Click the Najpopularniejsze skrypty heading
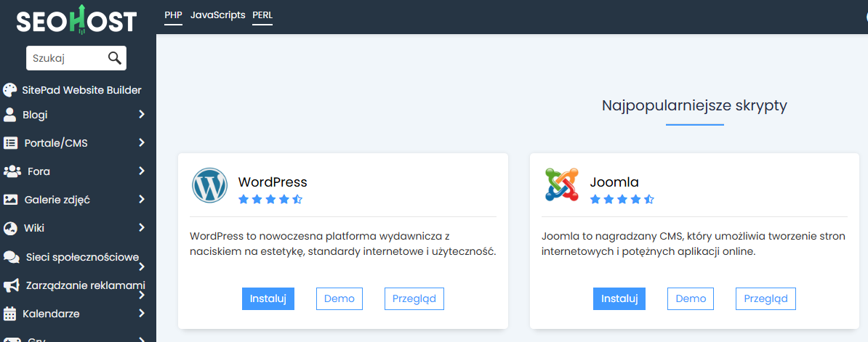The image size is (868, 342). pos(695,105)
